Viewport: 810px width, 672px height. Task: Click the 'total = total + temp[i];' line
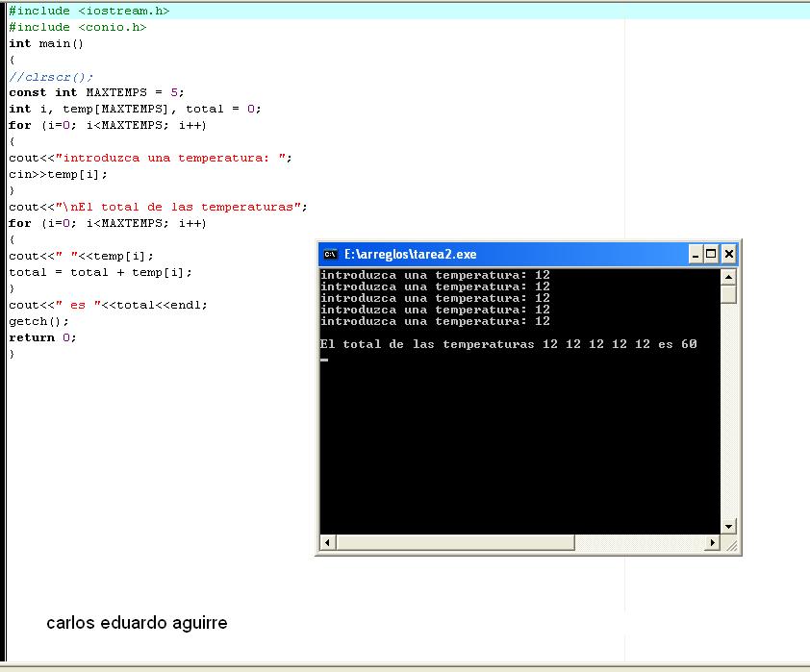(100, 272)
